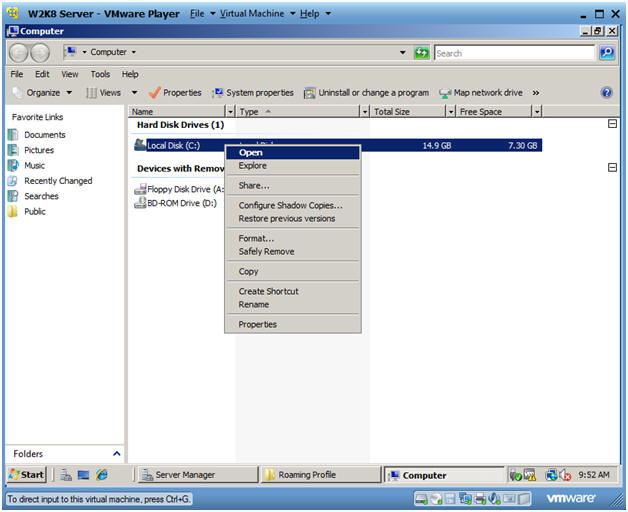
Task: Select the Floppy Disk Drive icon
Action: [x=140, y=189]
